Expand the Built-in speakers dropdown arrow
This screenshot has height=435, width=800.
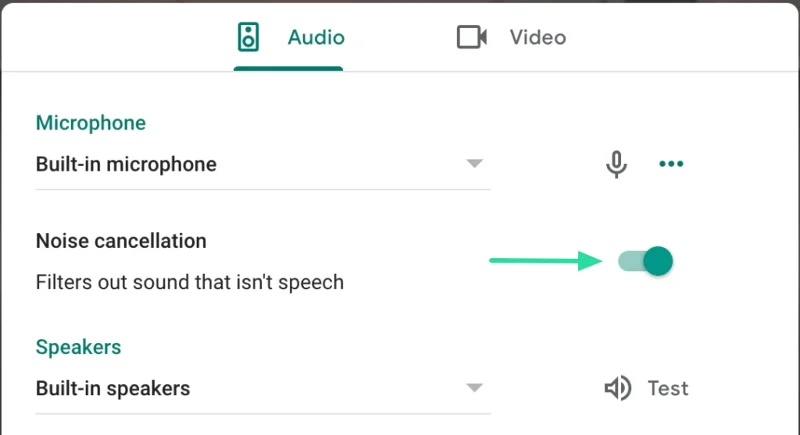click(474, 388)
